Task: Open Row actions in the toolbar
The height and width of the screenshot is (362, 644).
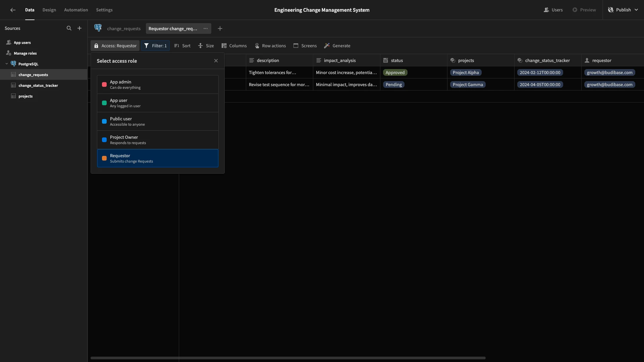Action: [270, 46]
